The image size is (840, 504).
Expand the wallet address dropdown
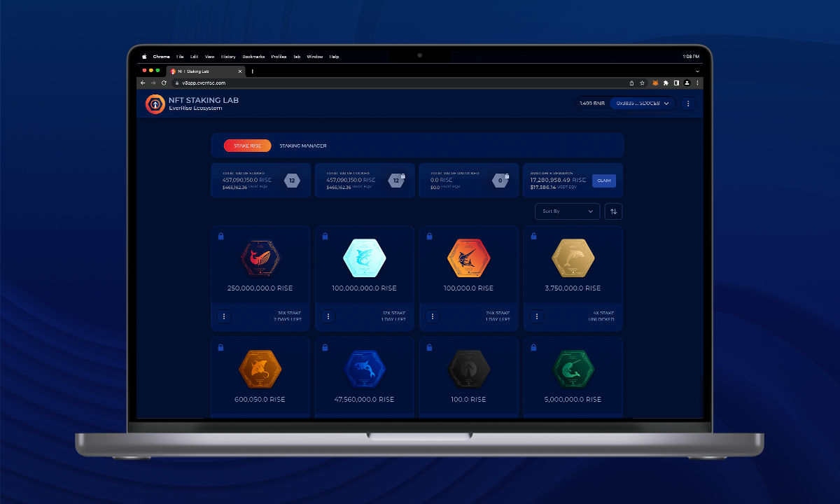coord(642,104)
